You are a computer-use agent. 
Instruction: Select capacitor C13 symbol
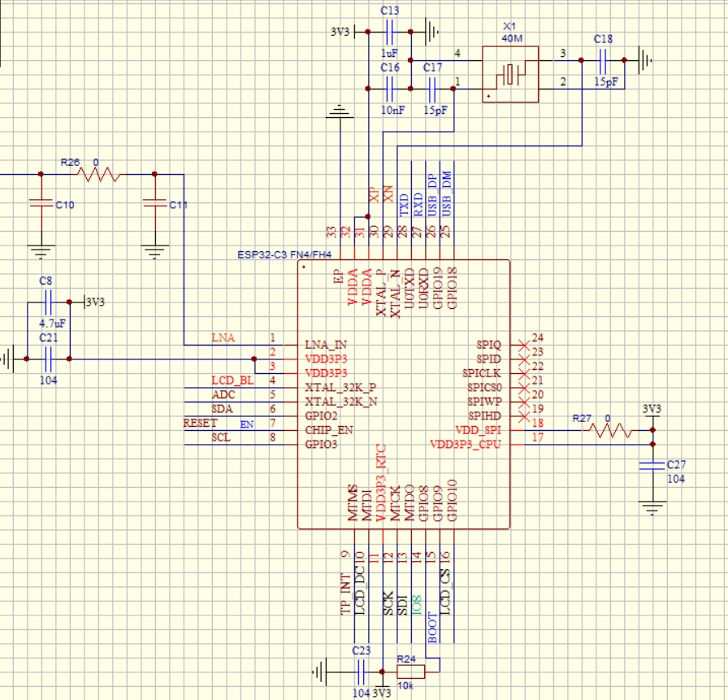(389, 32)
